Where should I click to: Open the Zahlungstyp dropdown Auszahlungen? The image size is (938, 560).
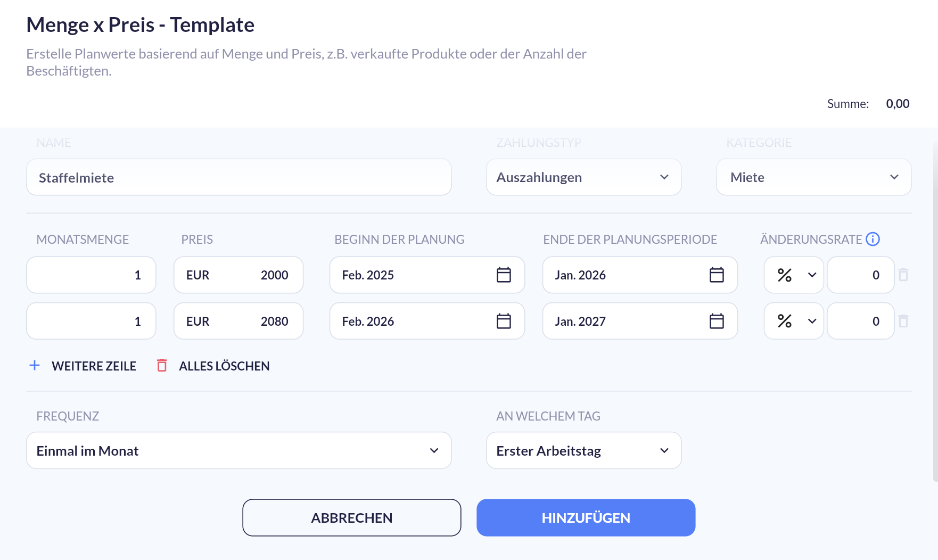coord(584,177)
